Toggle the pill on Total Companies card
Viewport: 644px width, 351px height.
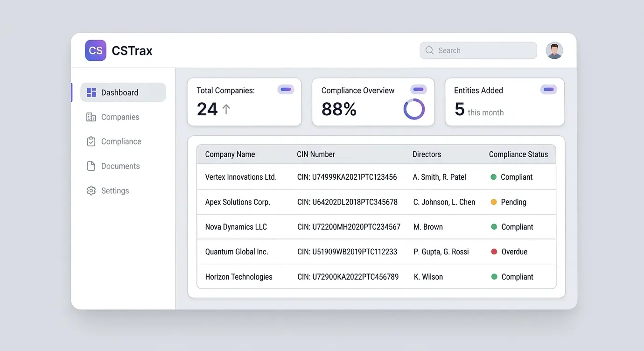[x=286, y=90]
